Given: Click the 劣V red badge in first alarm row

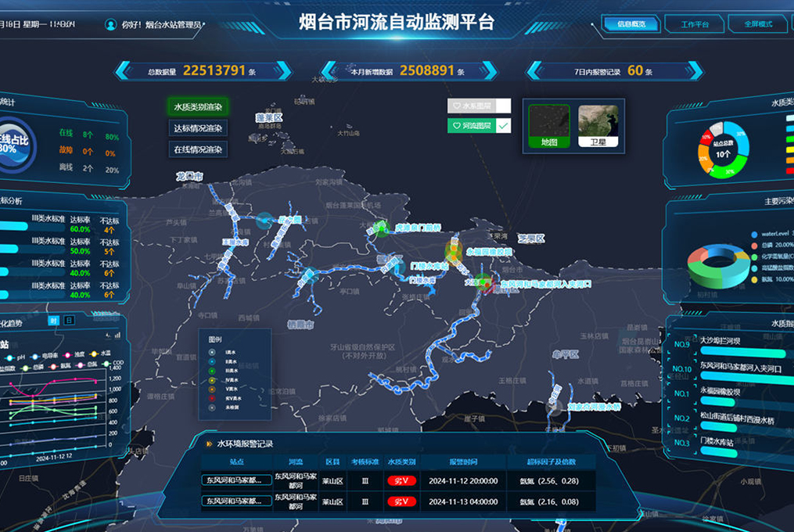Looking at the screenshot, I should click(x=401, y=480).
